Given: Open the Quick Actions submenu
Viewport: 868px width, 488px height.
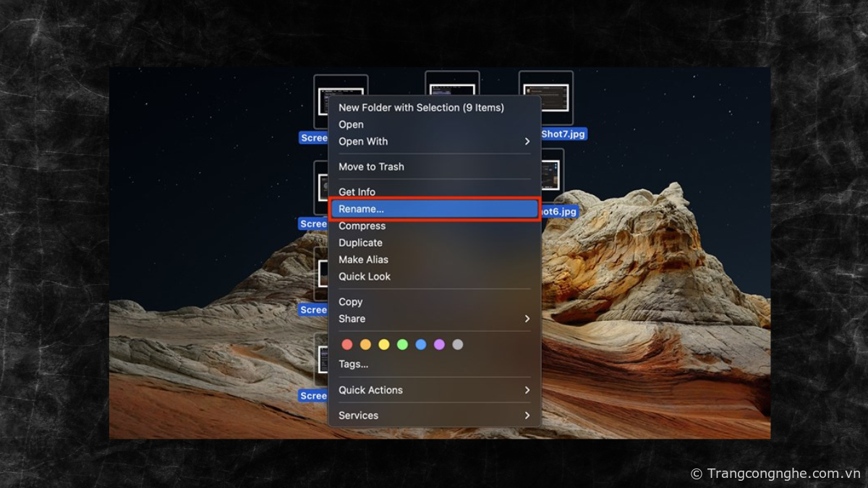Looking at the screenshot, I should click(x=434, y=390).
